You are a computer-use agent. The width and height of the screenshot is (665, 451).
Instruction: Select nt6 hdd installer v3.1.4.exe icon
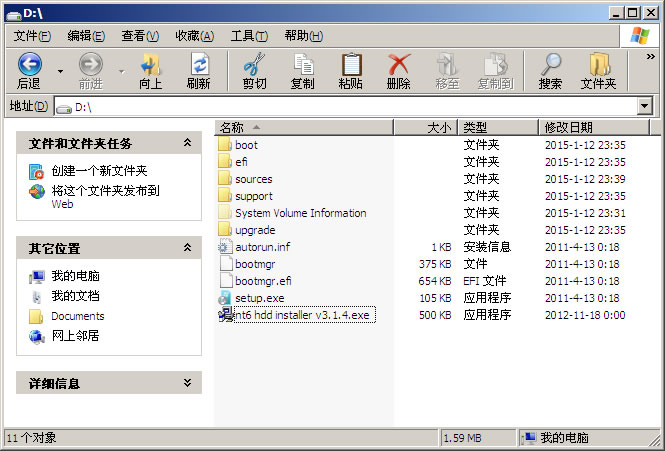[225, 314]
